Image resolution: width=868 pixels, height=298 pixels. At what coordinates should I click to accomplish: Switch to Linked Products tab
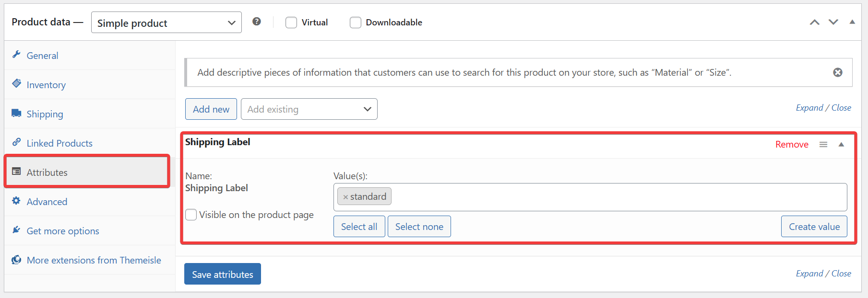59,143
